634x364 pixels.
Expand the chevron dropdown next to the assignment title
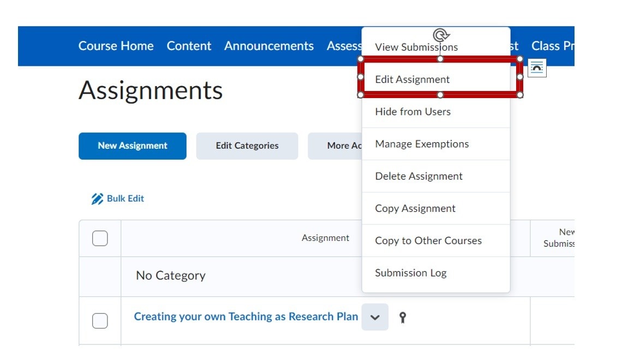[x=375, y=317]
